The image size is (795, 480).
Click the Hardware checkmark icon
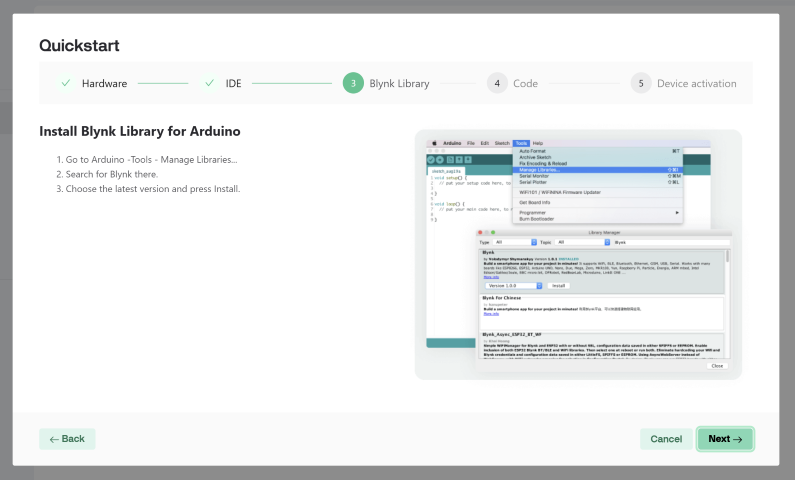[x=65, y=83]
